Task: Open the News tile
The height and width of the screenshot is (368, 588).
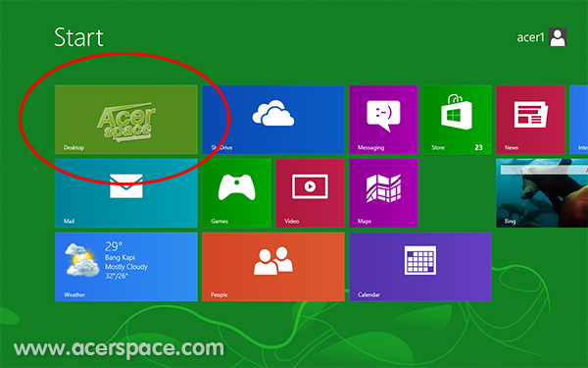Action: click(530, 120)
